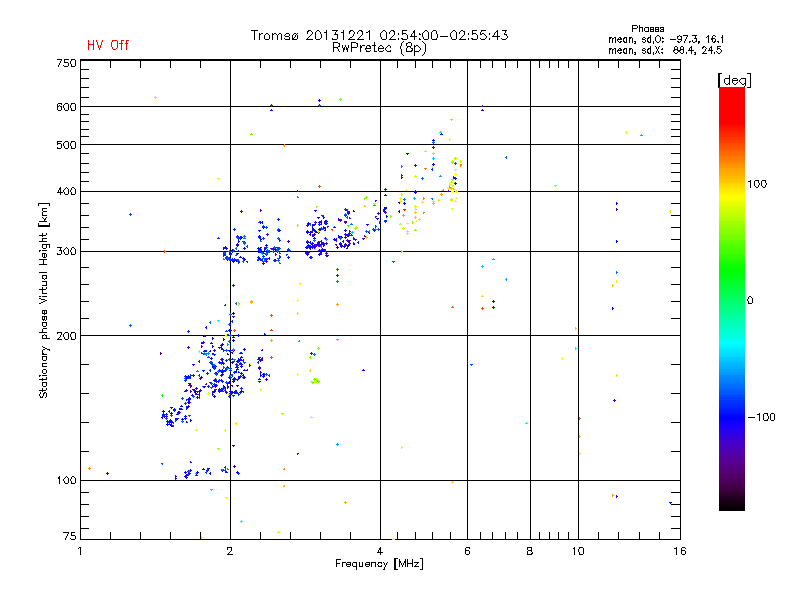Viewport: 800px width, 600px height.
Task: Click the y-axis label '200'
Action: [x=66, y=336]
